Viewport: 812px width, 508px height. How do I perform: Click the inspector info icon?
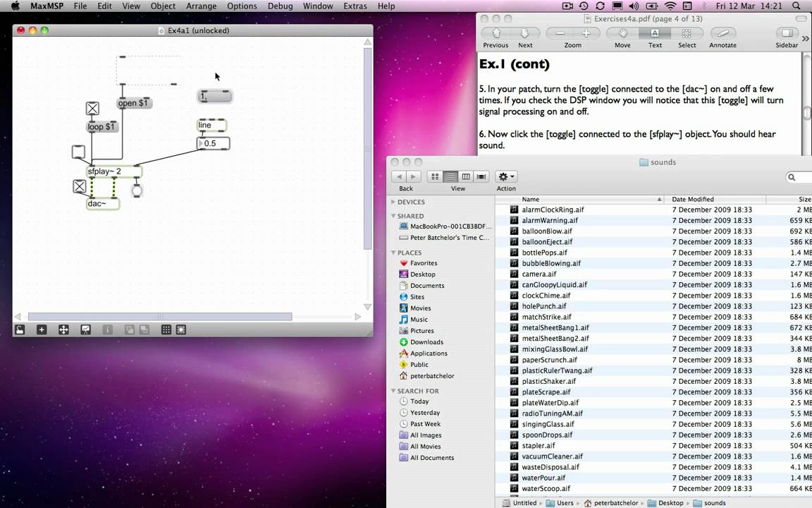(107, 329)
